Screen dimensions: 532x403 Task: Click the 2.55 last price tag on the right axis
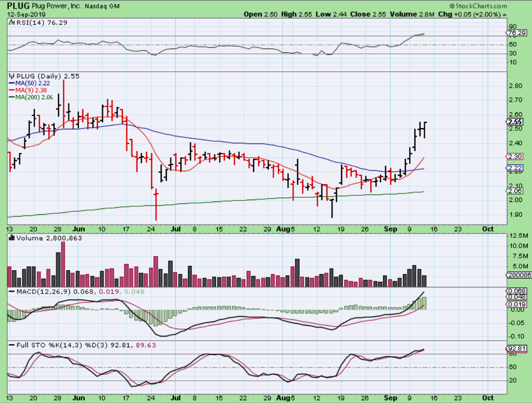click(515, 122)
